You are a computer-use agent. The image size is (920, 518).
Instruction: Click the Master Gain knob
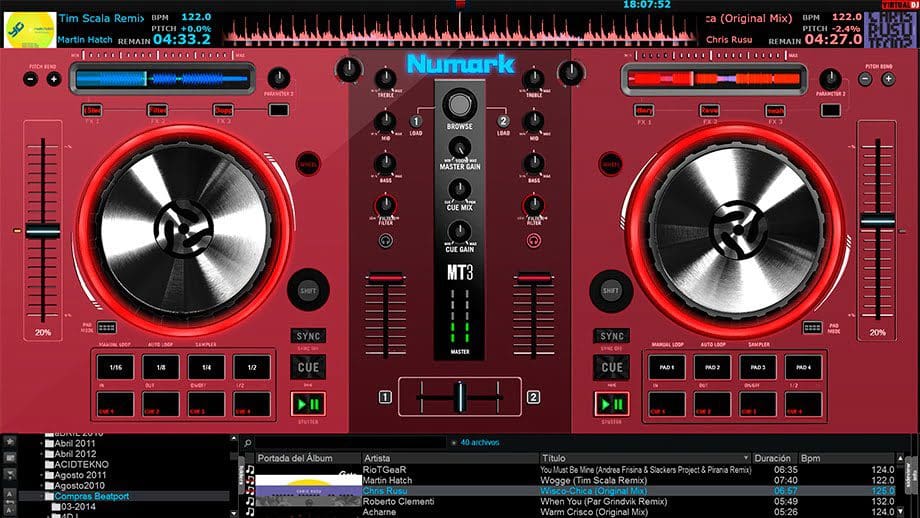point(459,148)
